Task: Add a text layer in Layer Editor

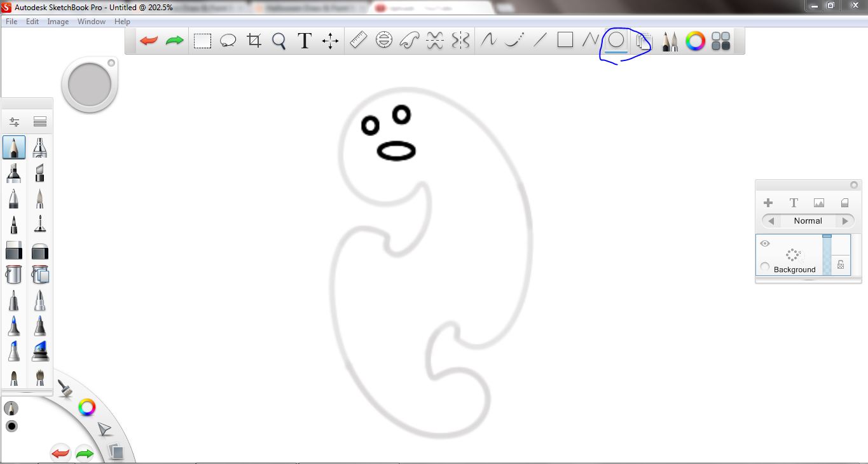Action: [794, 203]
